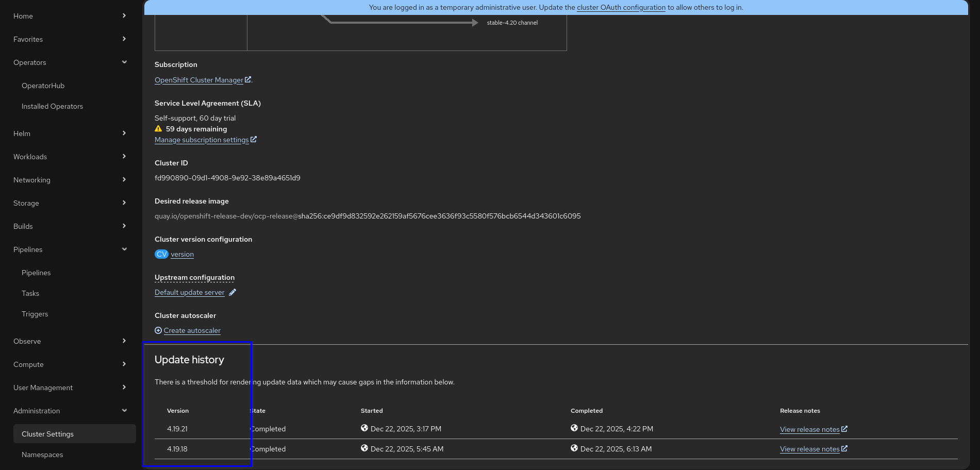Viewport: 980px width, 470px height.
Task: Click the Self-support, 60 day trial text
Action: 195,118
